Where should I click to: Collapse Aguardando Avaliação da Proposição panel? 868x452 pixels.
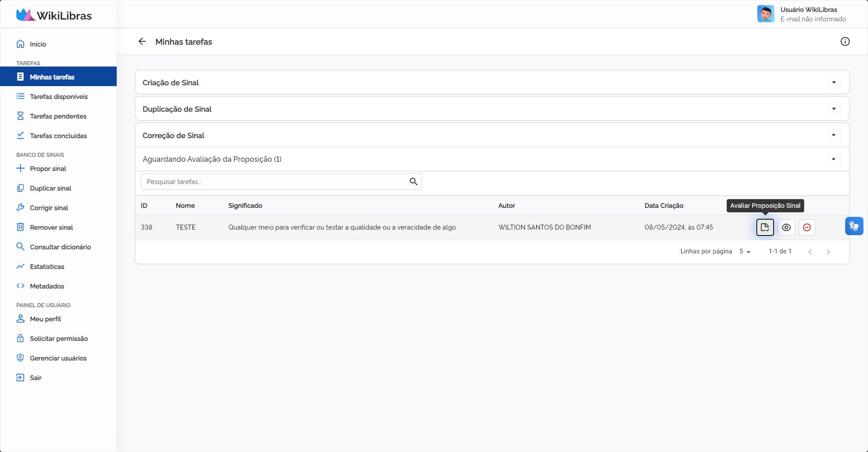pos(833,159)
